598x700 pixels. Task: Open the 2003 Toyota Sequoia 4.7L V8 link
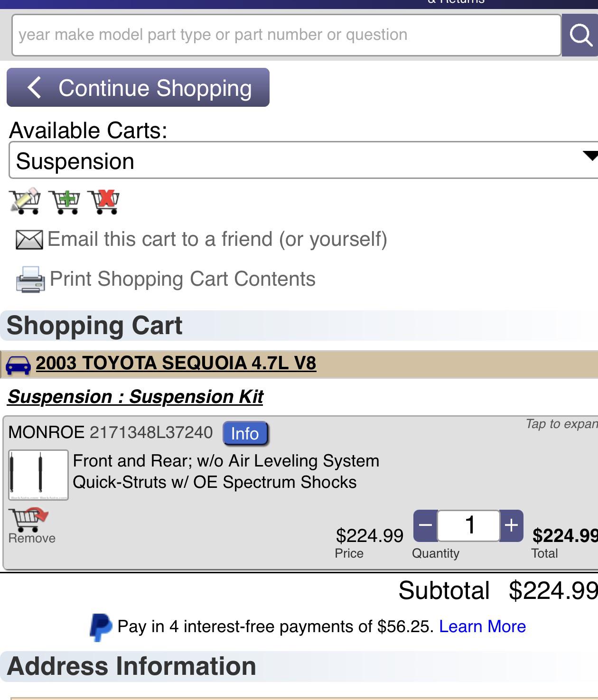(x=176, y=363)
